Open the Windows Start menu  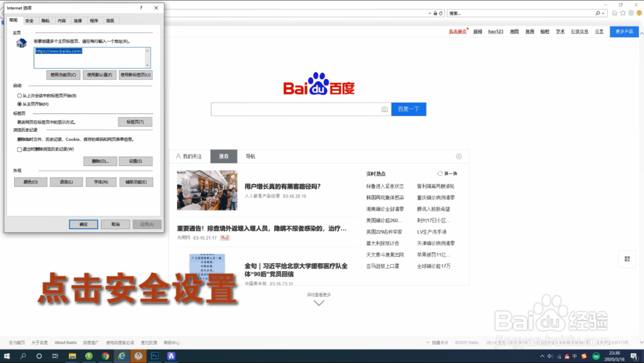[6, 356]
